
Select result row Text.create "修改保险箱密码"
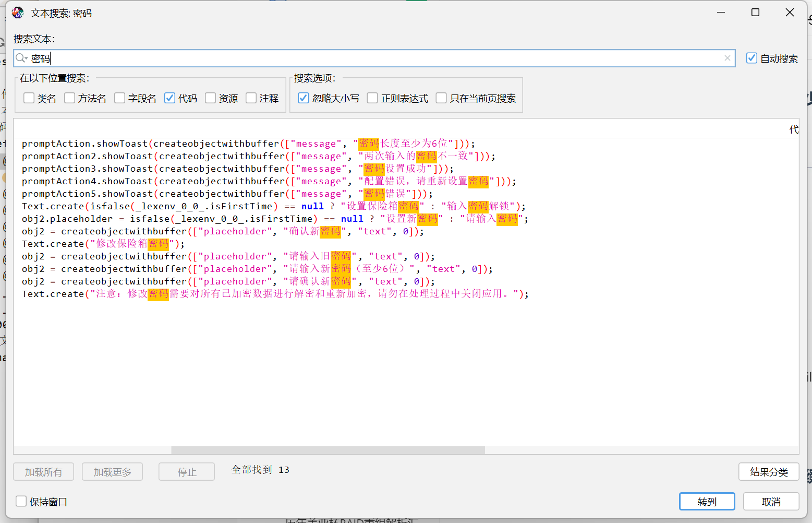(x=406, y=244)
